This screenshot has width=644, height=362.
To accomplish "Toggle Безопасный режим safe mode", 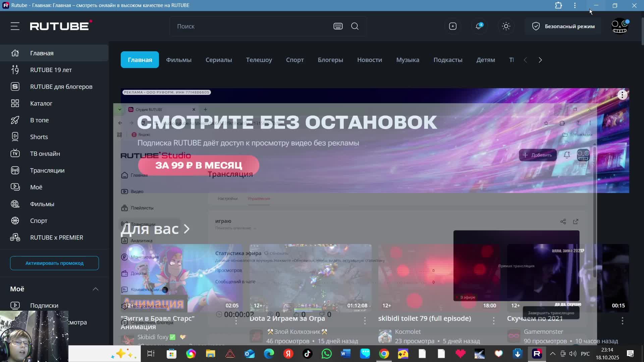I will (563, 26).
